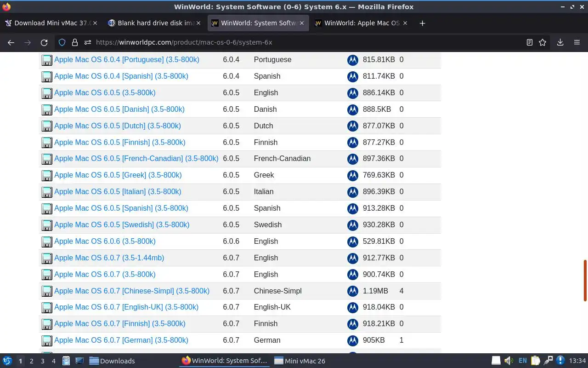Show site security padlock info

(75, 42)
